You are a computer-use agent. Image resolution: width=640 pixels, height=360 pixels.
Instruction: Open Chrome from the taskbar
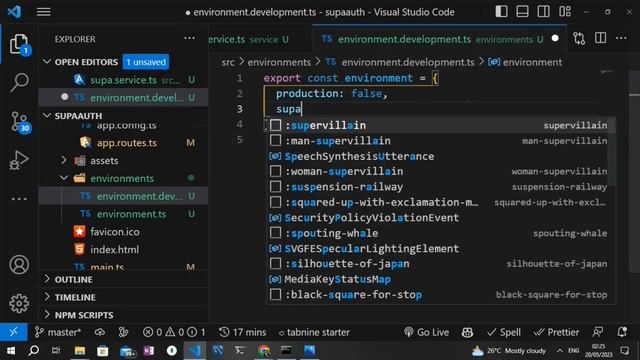click(264, 351)
